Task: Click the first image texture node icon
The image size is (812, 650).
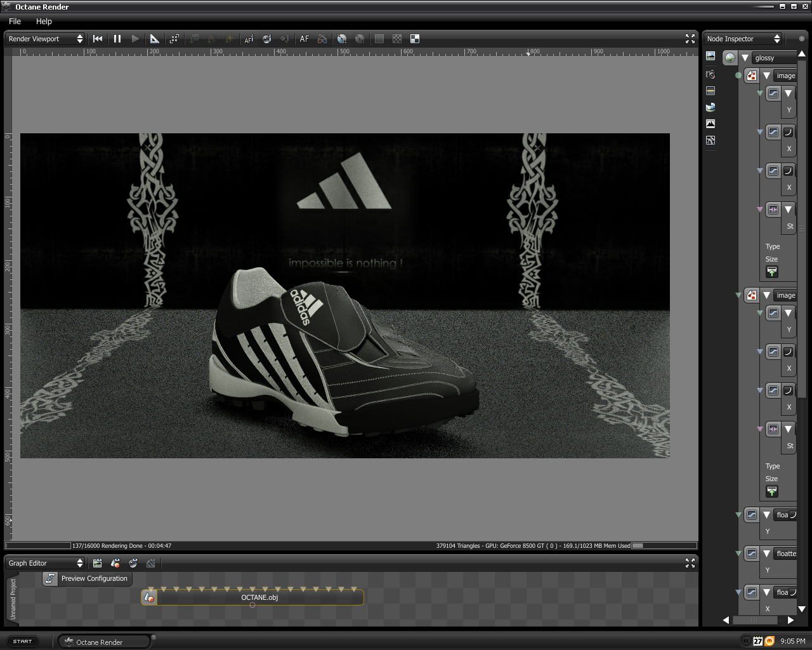Action: pyautogui.click(x=752, y=76)
